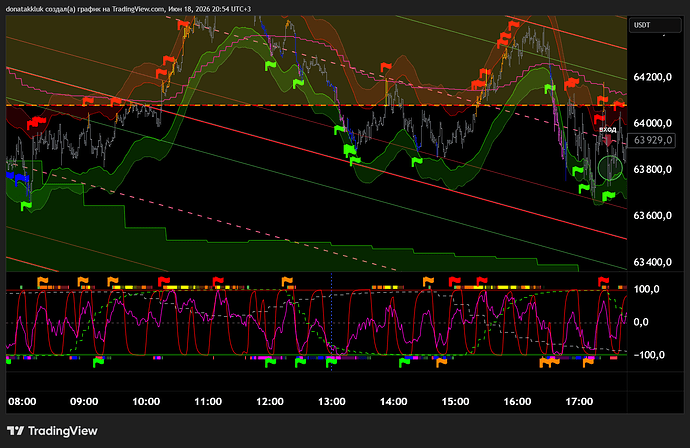This screenshot has height=448, width=690.
Task: Click the 64200,0 price axis label
Action: pos(653,77)
